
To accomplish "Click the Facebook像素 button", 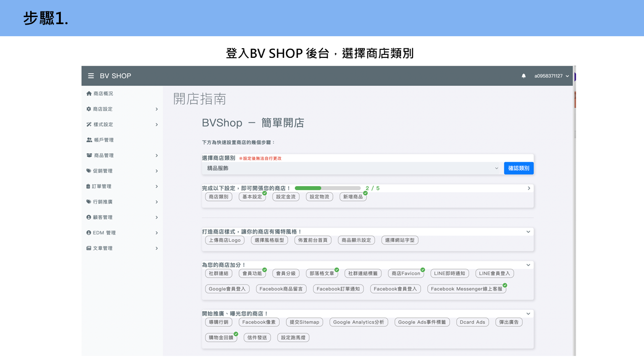I will 259,322.
